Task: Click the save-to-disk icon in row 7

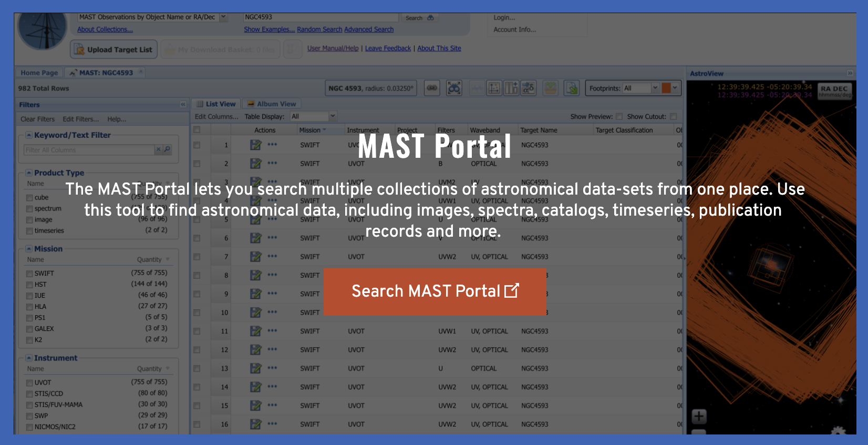Action: click(x=255, y=257)
